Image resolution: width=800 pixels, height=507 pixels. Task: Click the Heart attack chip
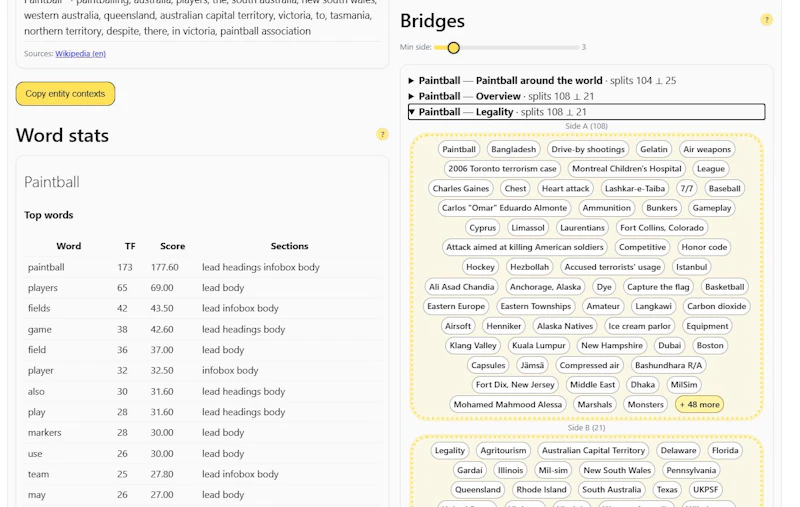point(565,189)
